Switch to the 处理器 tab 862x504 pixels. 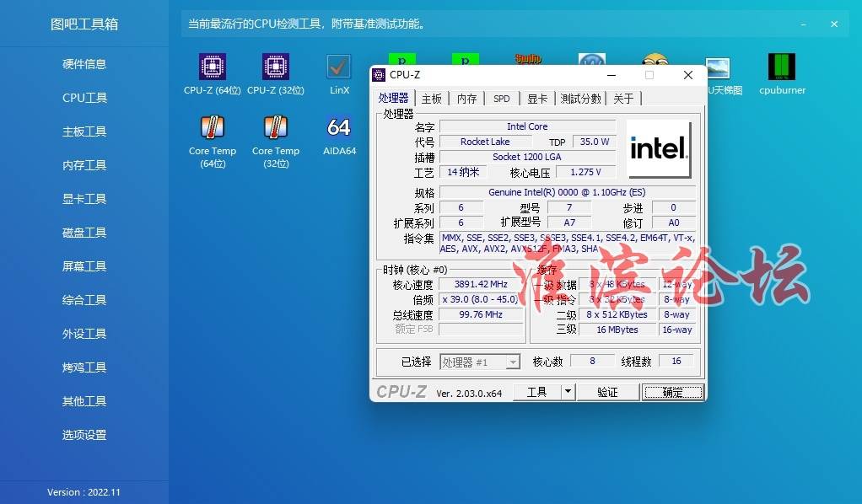click(393, 98)
